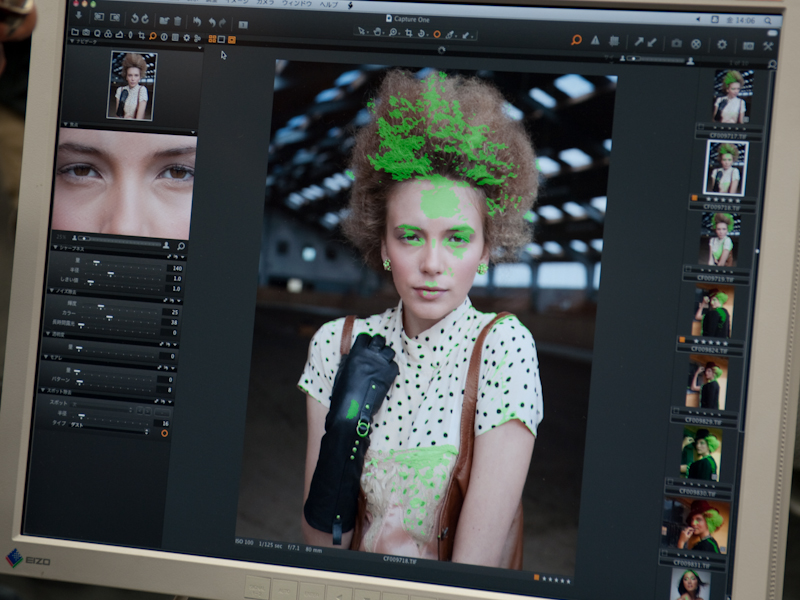Image resolution: width=800 pixels, height=600 pixels.
Task: Select the Rotate straighten cursor tool
Action: [422, 33]
